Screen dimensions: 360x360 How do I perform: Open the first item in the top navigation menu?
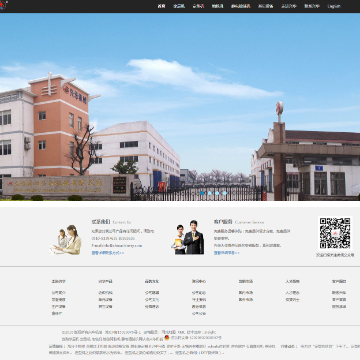coord(161,6)
